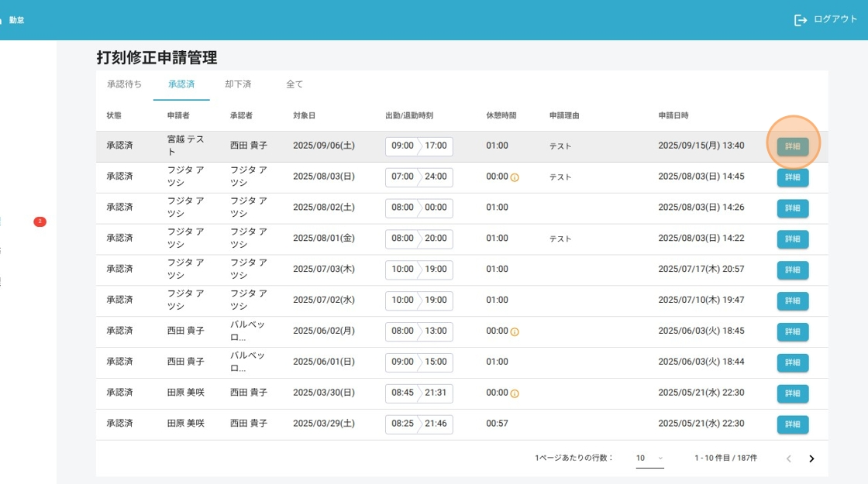Click the 08:00 00:00 time box
Image resolution: width=868 pixels, height=484 pixels.
coord(419,208)
